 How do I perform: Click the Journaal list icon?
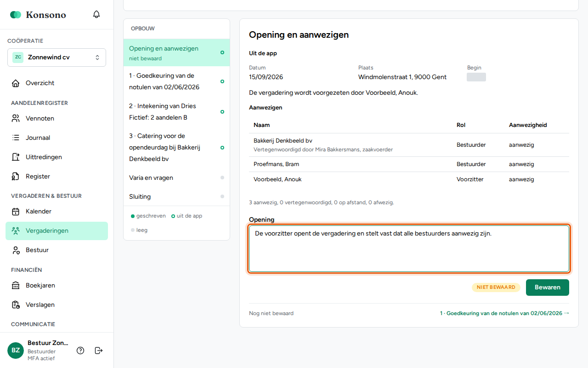[16, 138]
